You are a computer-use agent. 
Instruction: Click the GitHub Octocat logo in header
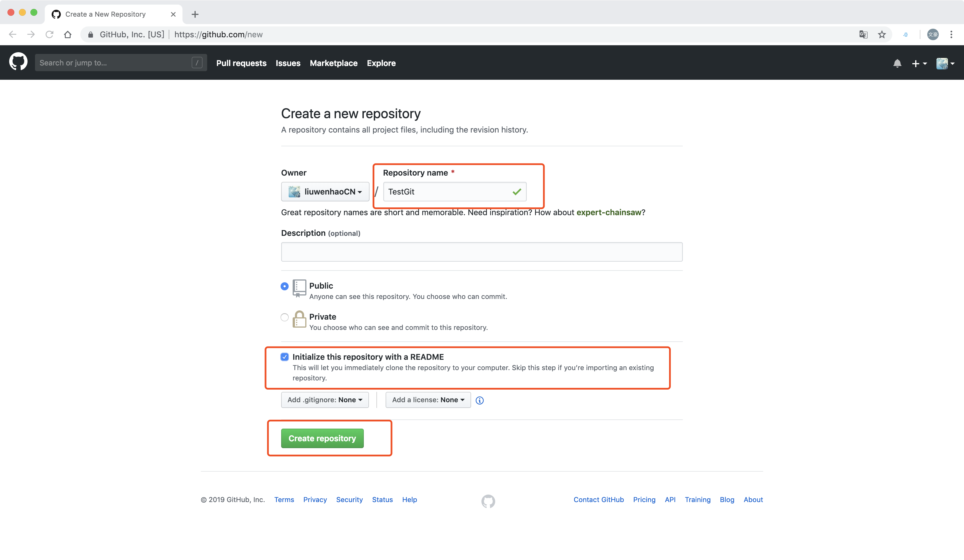(18, 62)
